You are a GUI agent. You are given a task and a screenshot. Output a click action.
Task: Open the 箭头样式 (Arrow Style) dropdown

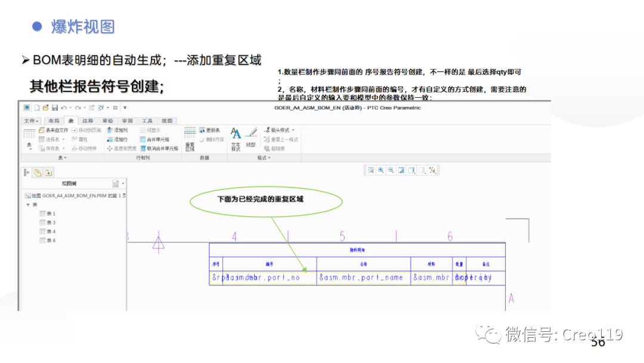click(280, 130)
